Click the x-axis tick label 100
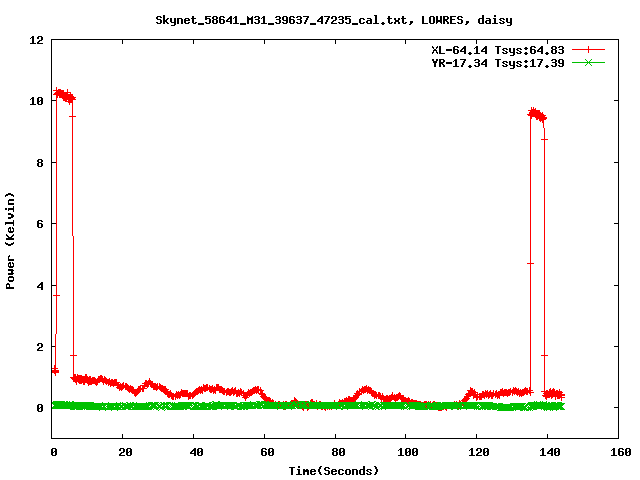Image resolution: width=640 pixels, height=480 pixels. pos(408,452)
